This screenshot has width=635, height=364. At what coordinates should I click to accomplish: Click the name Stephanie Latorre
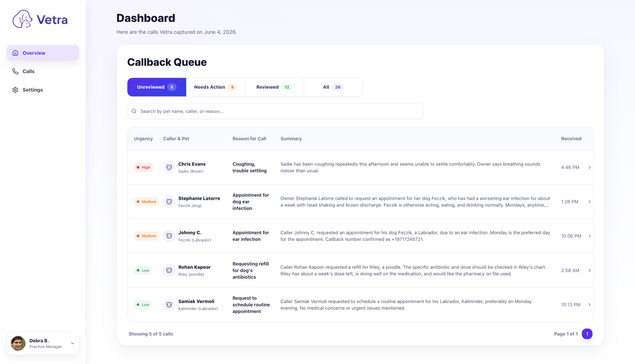click(x=199, y=198)
